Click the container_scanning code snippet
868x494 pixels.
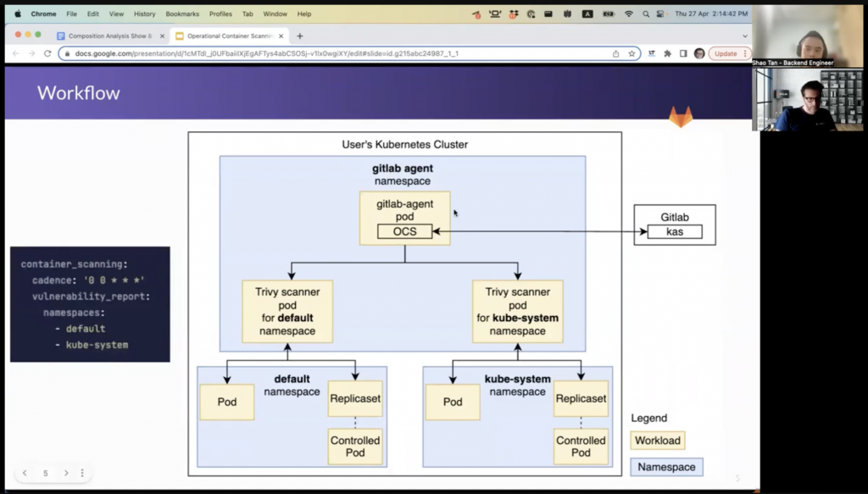click(90, 304)
